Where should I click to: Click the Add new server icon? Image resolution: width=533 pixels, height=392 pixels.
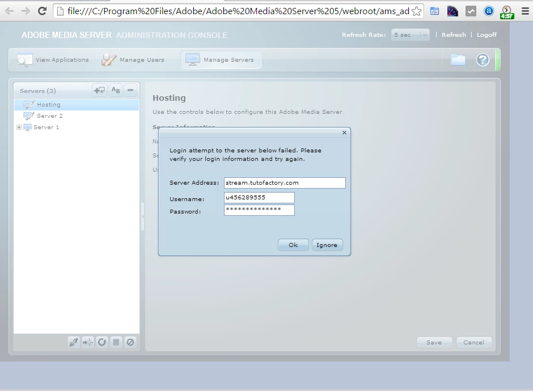[100, 91]
